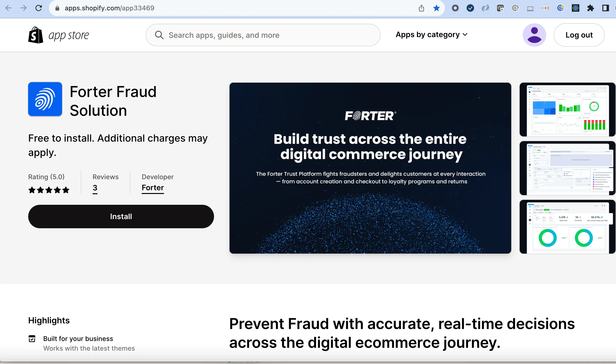
Task: Open the extensions puzzle icon
Action: point(590,8)
